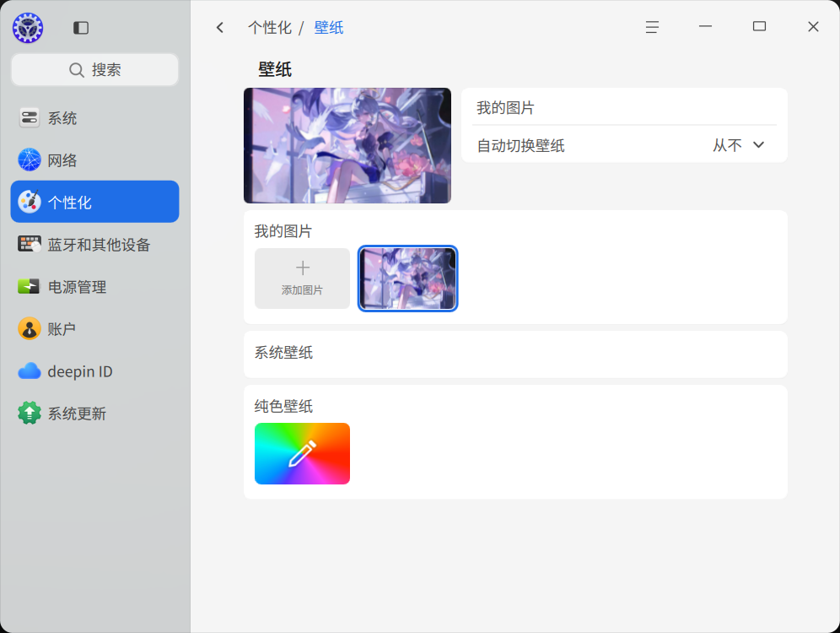The image size is (840, 633).
Task: Open the custom solid color picker
Action: pyautogui.click(x=302, y=453)
